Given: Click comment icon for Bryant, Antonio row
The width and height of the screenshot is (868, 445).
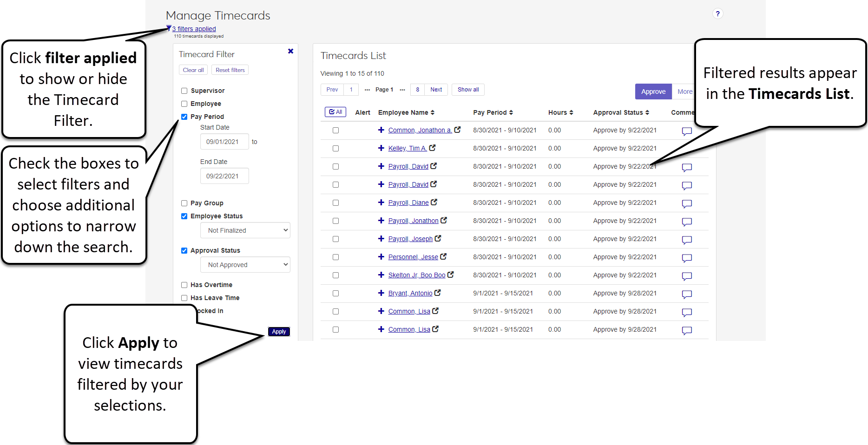Looking at the screenshot, I should pos(687,294).
